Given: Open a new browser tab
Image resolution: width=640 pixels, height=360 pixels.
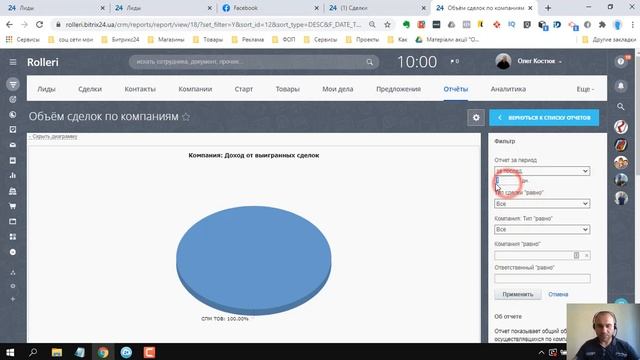Looking at the screenshot, I should tap(548, 8).
